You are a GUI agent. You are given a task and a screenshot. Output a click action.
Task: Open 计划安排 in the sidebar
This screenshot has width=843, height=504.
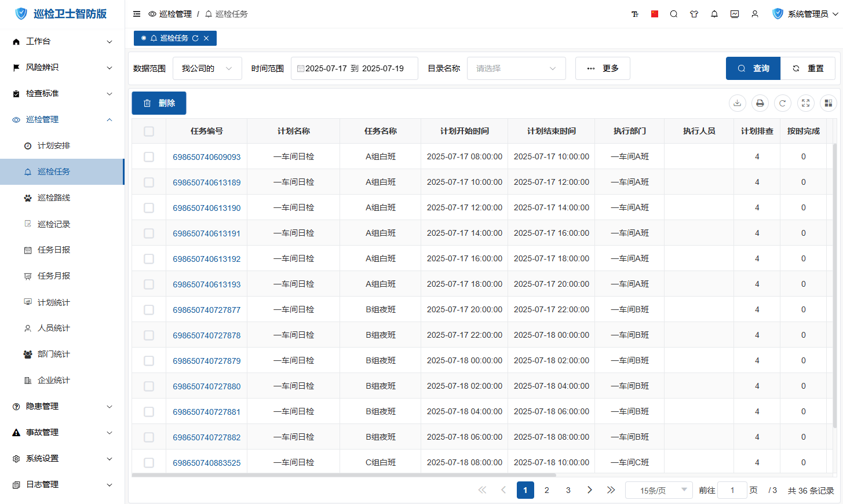(x=63, y=146)
